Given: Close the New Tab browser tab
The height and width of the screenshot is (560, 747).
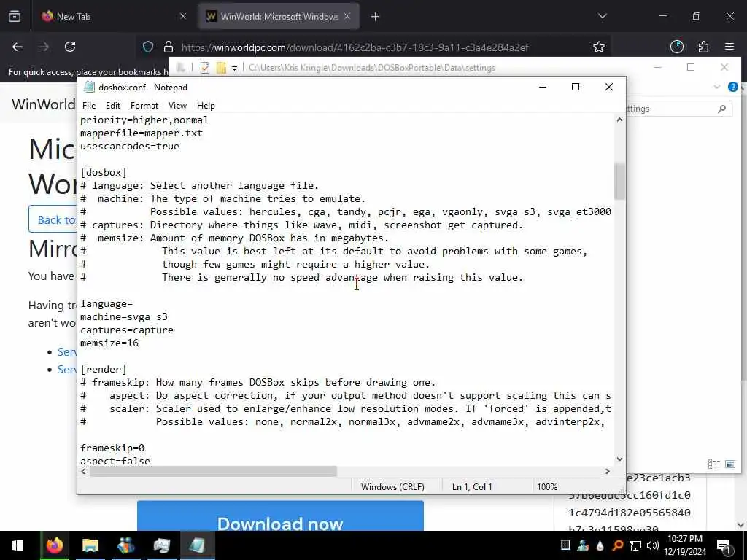Looking at the screenshot, I should click(x=183, y=17).
